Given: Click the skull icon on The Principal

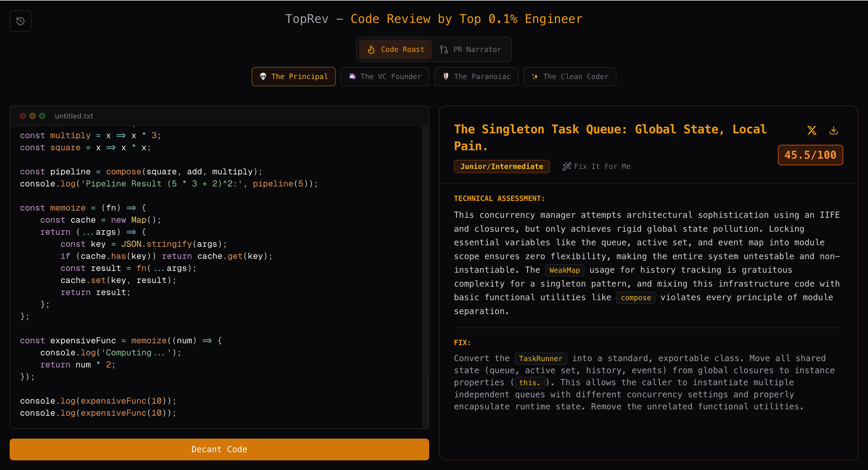Looking at the screenshot, I should tap(263, 77).
